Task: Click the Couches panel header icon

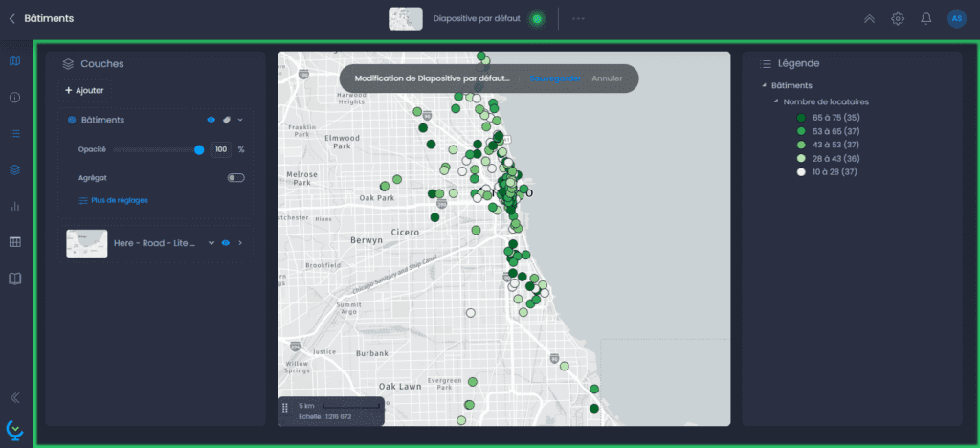Action: point(68,64)
